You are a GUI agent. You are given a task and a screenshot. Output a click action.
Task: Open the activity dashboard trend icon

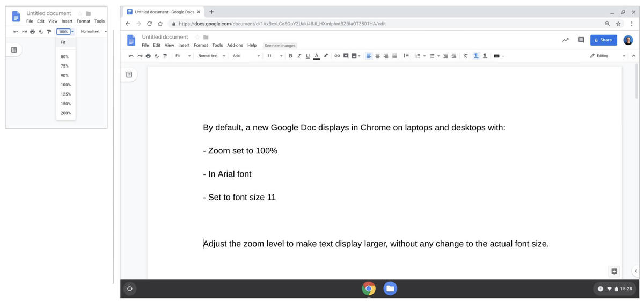(x=565, y=40)
